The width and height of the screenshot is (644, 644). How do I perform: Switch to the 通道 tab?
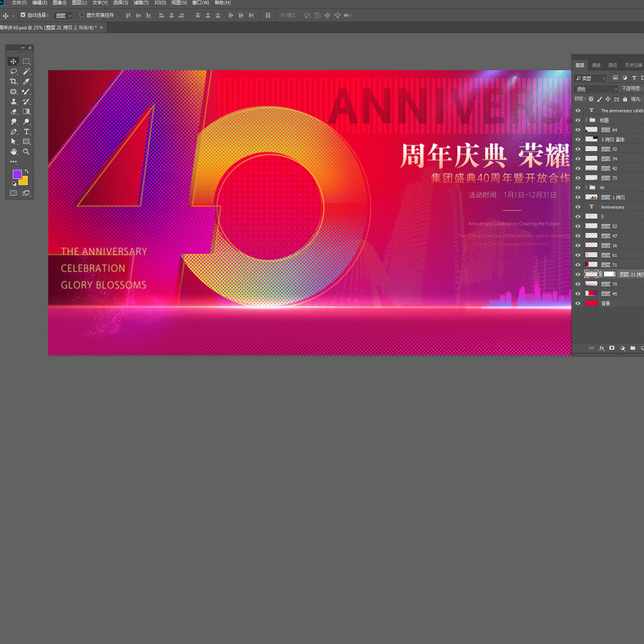[596, 65]
